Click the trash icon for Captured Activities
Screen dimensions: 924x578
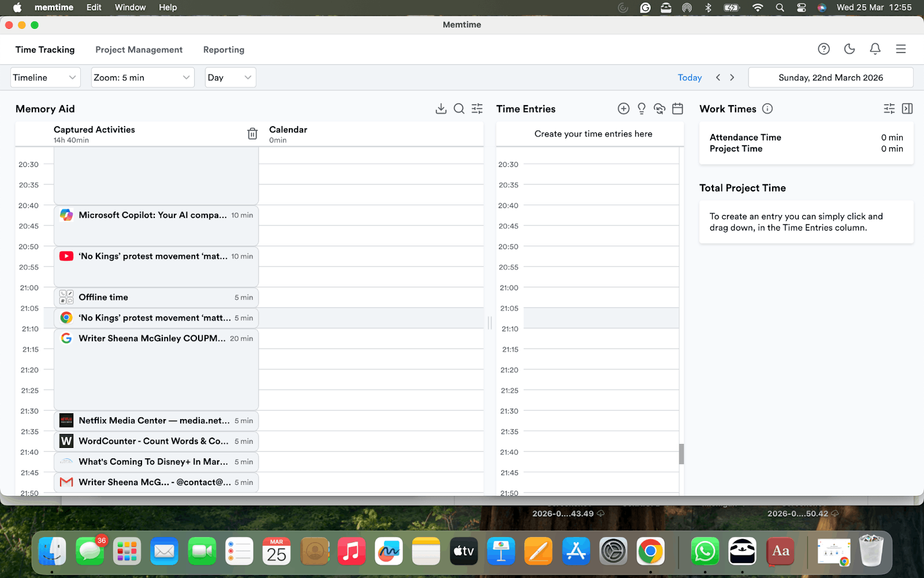252,133
